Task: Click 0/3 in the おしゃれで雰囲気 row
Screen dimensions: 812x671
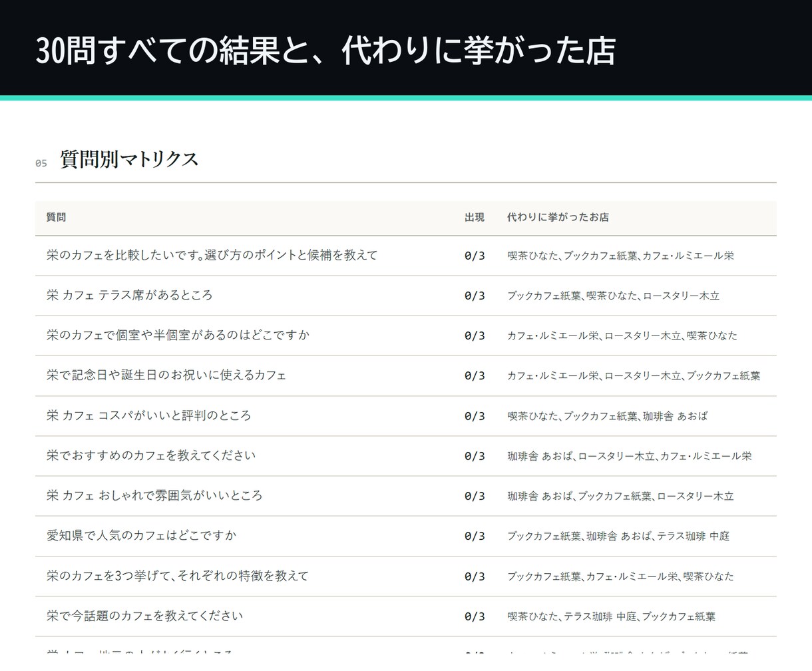Action: [475, 496]
